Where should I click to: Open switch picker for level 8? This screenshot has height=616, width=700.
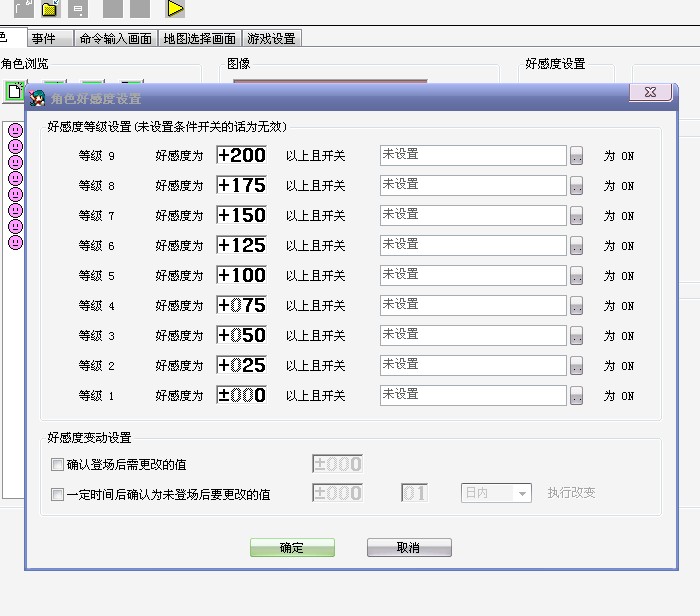pos(576,186)
